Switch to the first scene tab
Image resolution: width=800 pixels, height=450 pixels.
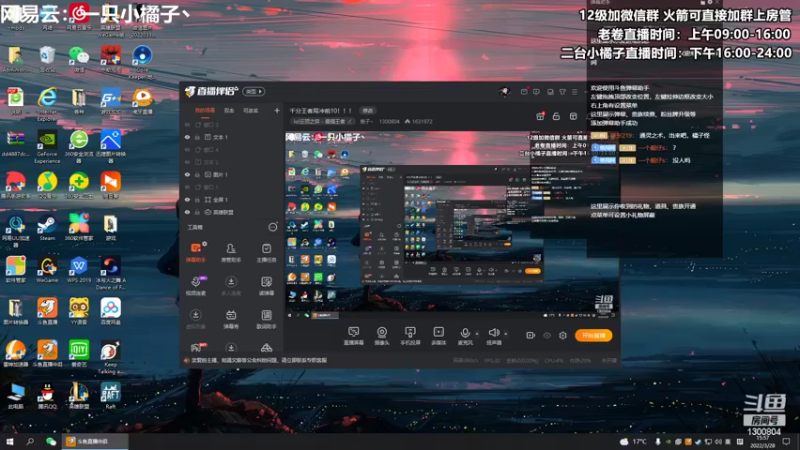pos(205,110)
